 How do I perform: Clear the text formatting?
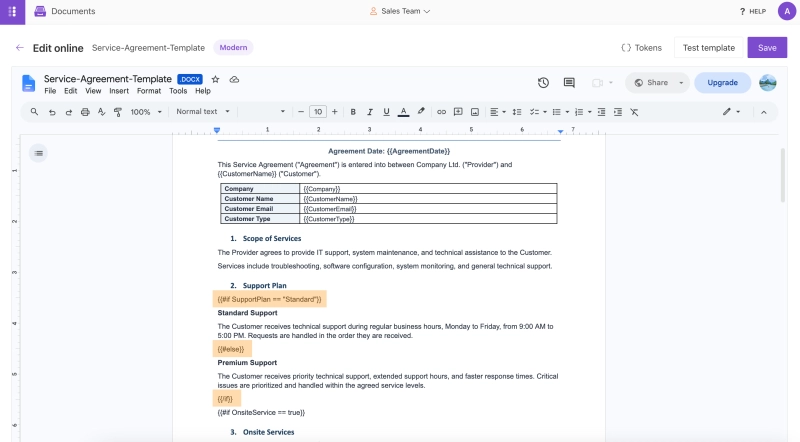(634, 112)
